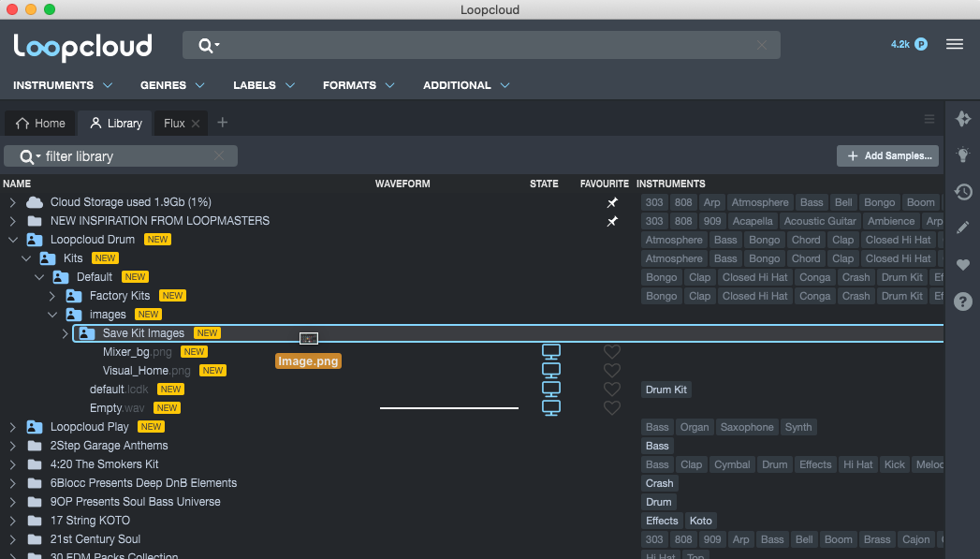980x559 pixels.
Task: Clear the main search field
Action: pos(762,45)
